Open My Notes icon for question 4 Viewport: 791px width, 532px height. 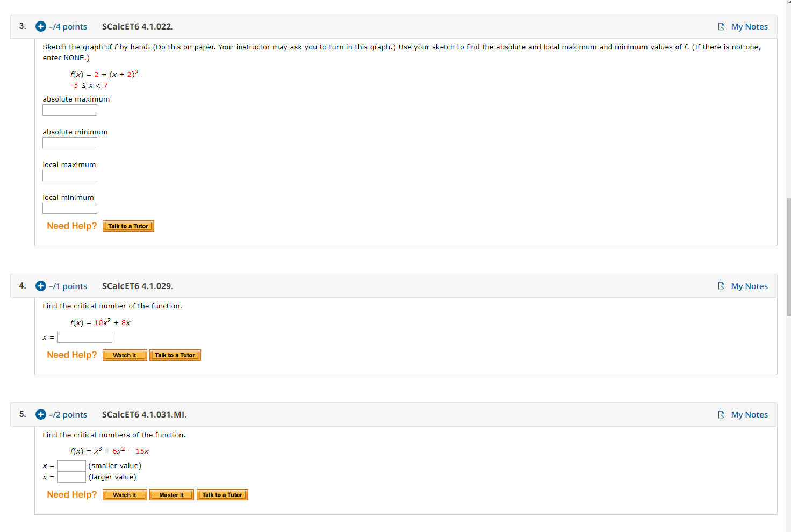click(x=722, y=286)
